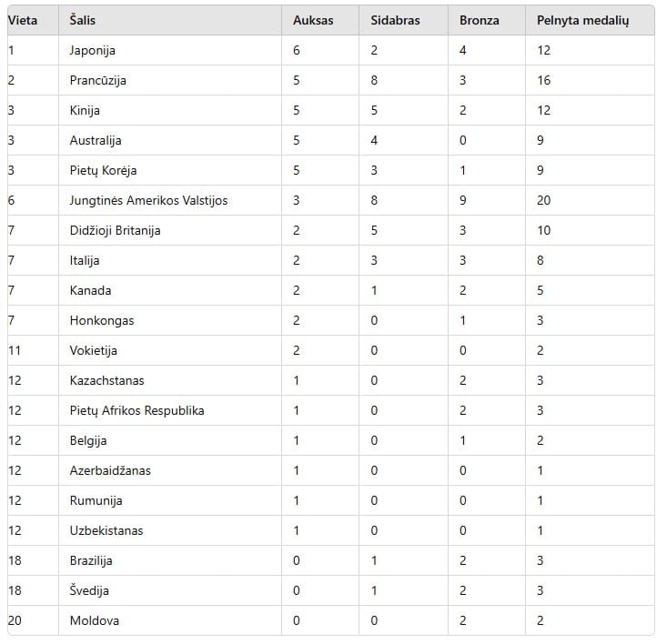This screenshot has height=644, width=657.
Task: Click the Prancūzija row name
Action: [x=97, y=80]
